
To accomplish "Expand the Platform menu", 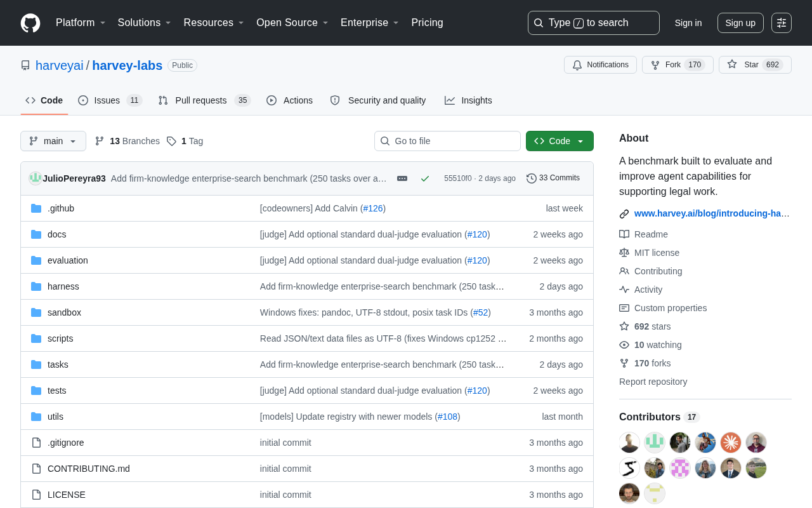I will pos(81,23).
